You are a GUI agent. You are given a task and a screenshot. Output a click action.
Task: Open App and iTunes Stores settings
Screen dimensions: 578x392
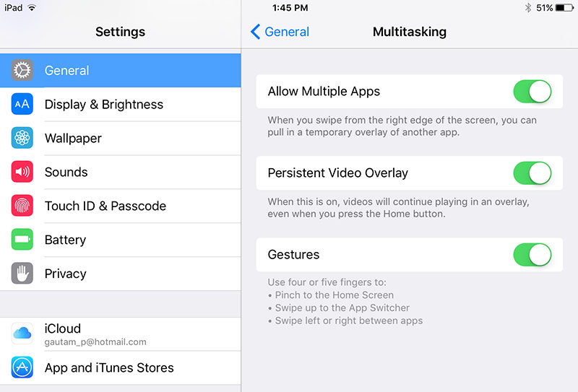point(120,367)
